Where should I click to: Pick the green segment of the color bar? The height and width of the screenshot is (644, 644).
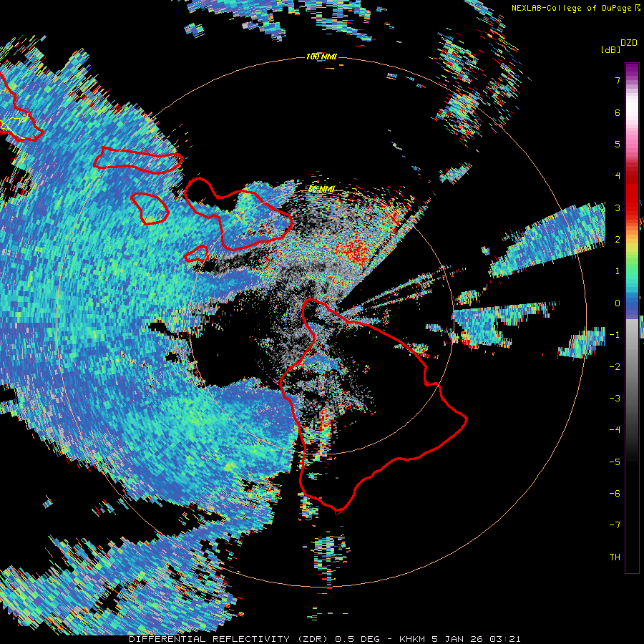coord(632,263)
